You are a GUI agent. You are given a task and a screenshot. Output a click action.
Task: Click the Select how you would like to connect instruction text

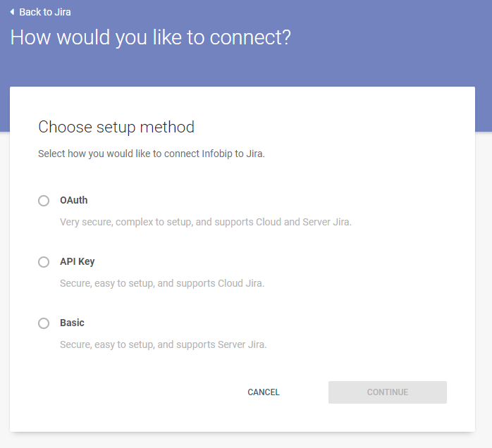click(x=152, y=153)
